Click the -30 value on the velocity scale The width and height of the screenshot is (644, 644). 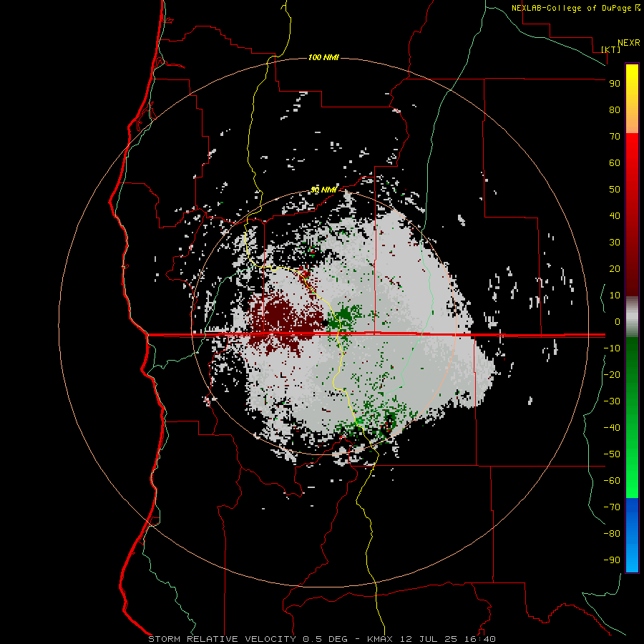coord(612,401)
